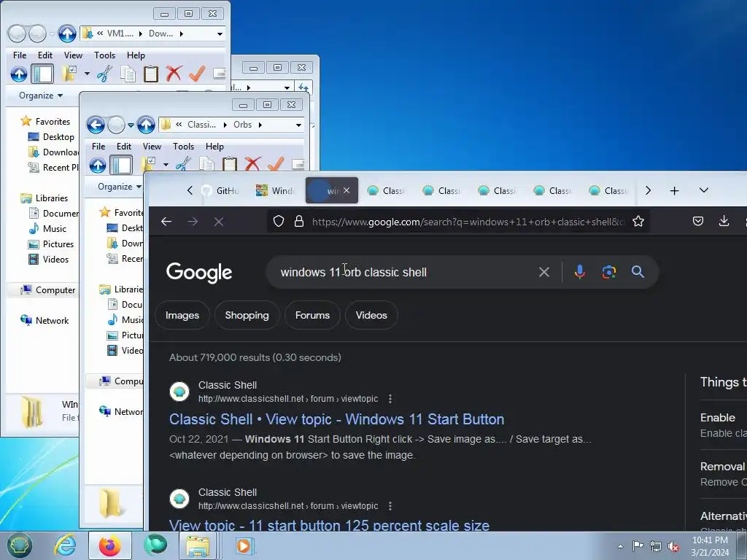Image resolution: width=747 pixels, height=560 pixels.
Task: Click Cut scissors in Downloads Explorer toolbar
Action: [104, 74]
